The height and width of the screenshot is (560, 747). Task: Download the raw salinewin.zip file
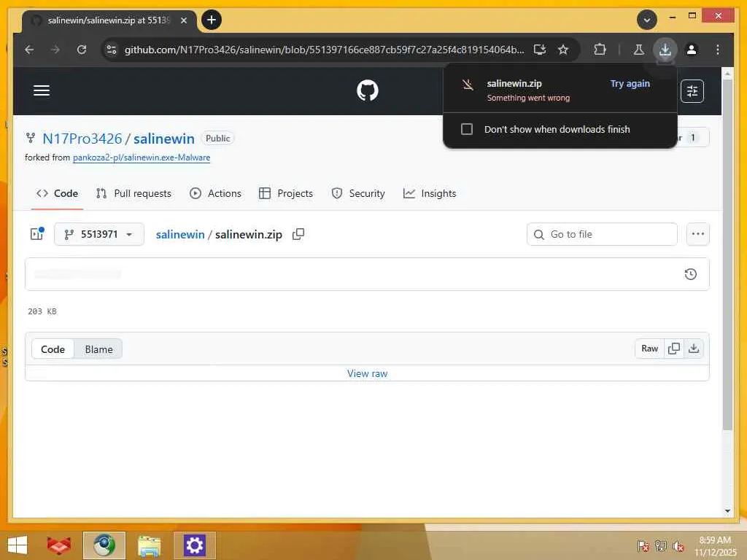[x=694, y=349]
